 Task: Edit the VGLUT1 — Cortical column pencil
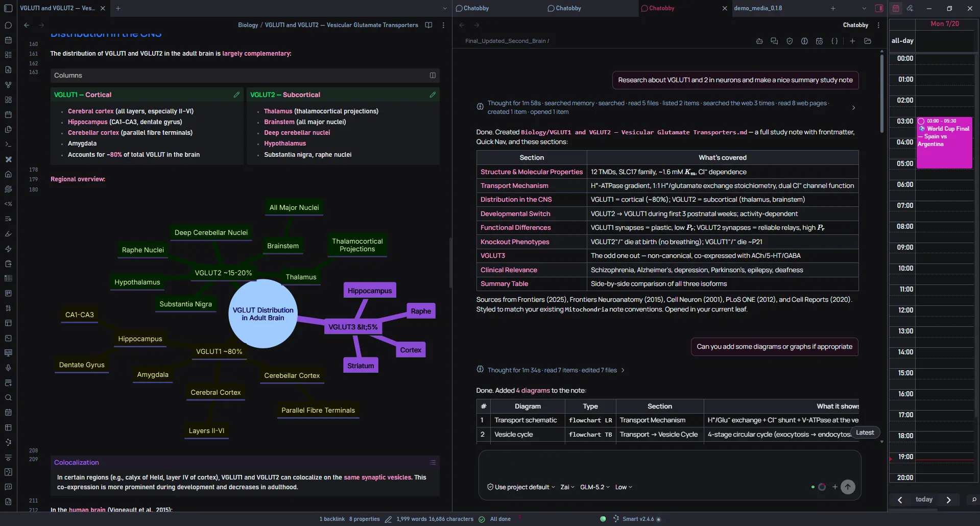236,94
